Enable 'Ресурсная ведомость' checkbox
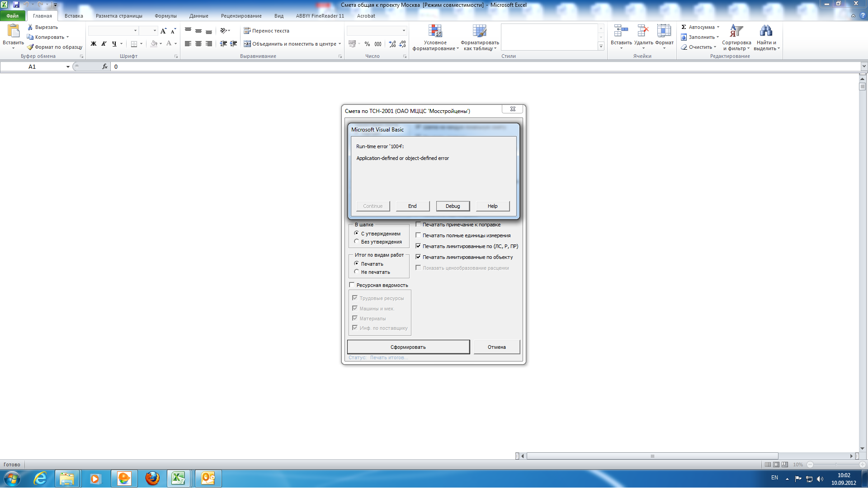 (x=352, y=285)
